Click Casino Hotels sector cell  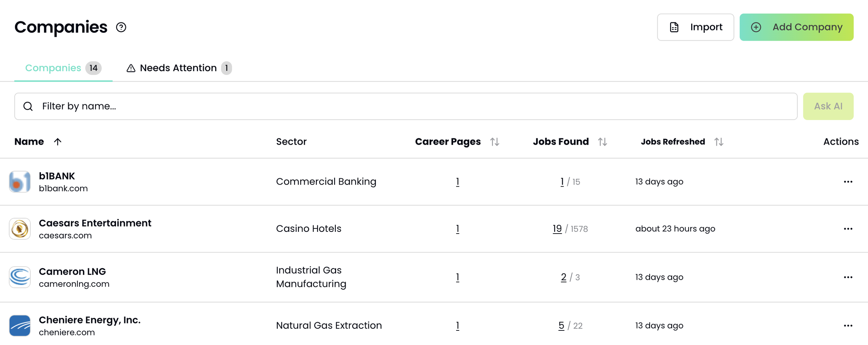tap(309, 229)
